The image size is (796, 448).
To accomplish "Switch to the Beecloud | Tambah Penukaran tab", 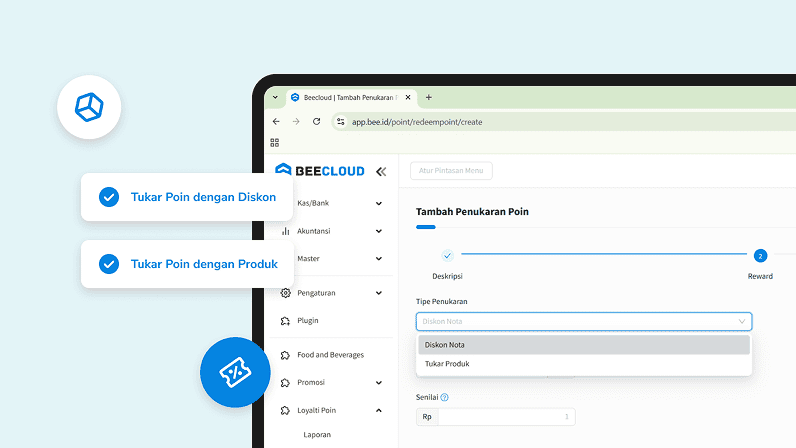I will point(351,98).
